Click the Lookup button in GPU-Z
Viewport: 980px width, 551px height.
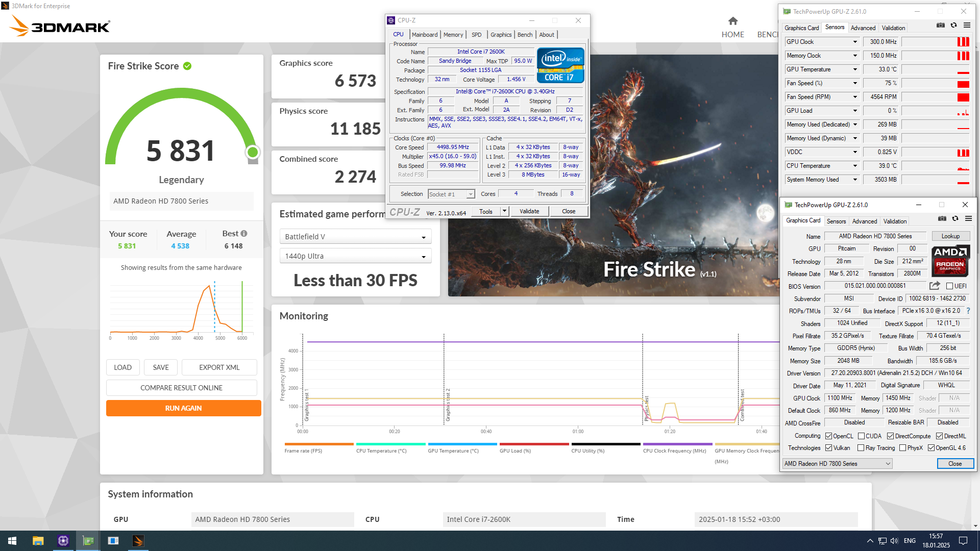[x=950, y=236]
